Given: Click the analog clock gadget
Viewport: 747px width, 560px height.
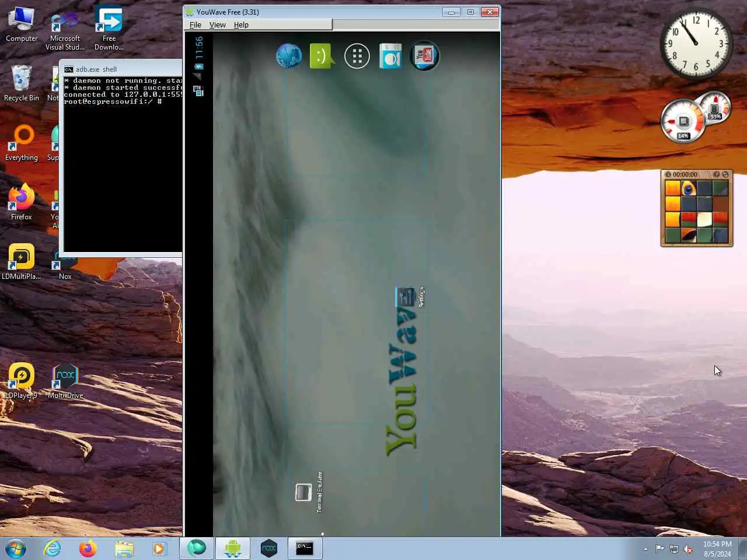Looking at the screenshot, I should 696,44.
